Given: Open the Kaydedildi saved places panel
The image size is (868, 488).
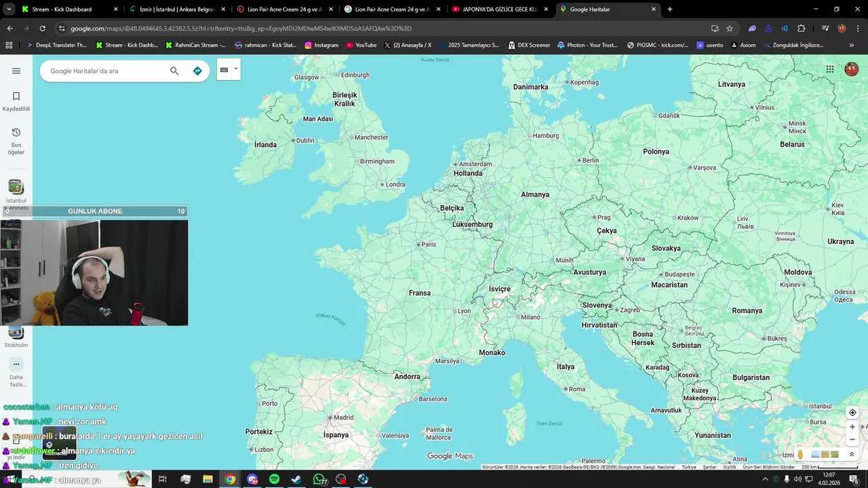Looking at the screenshot, I should [16, 102].
